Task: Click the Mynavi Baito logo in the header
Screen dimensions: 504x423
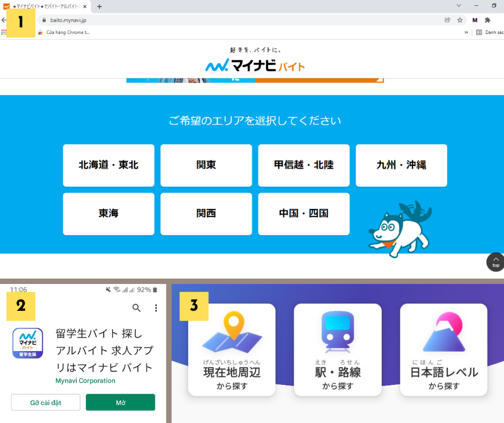Action: pyautogui.click(x=255, y=65)
